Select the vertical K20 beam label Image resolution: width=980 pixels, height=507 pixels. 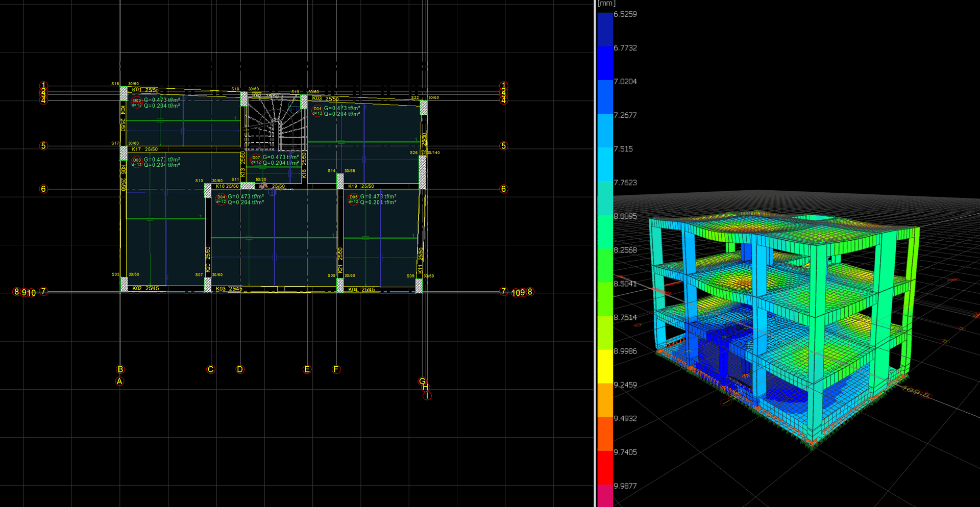coord(208,259)
